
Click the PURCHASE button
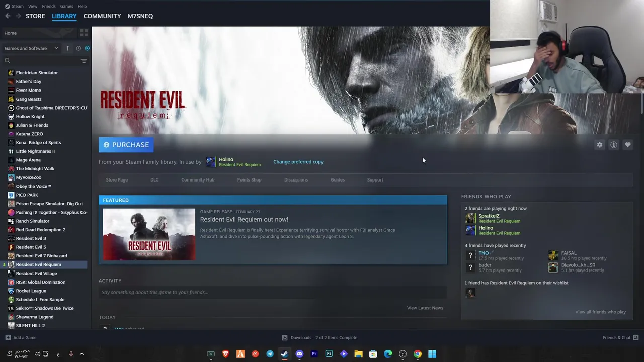pyautogui.click(x=126, y=145)
